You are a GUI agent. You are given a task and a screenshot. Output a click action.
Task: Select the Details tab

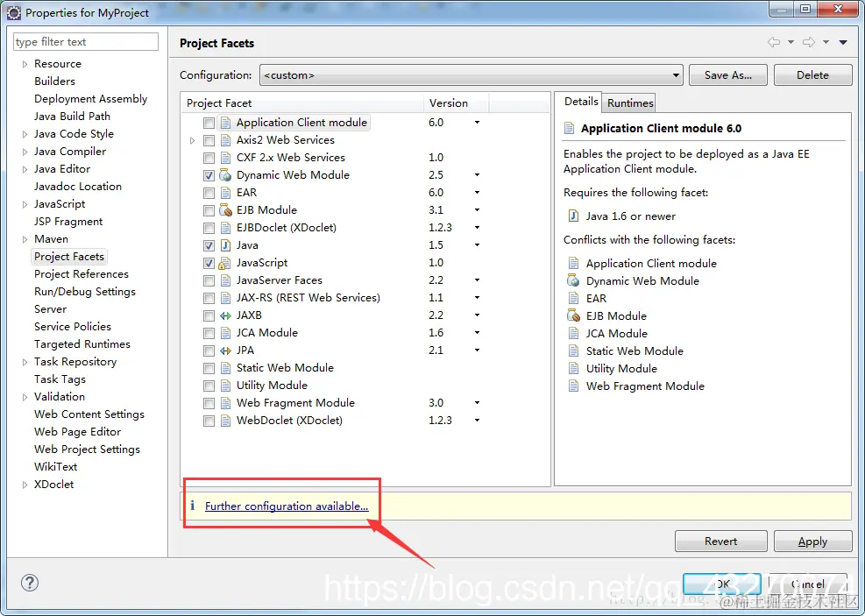click(581, 102)
